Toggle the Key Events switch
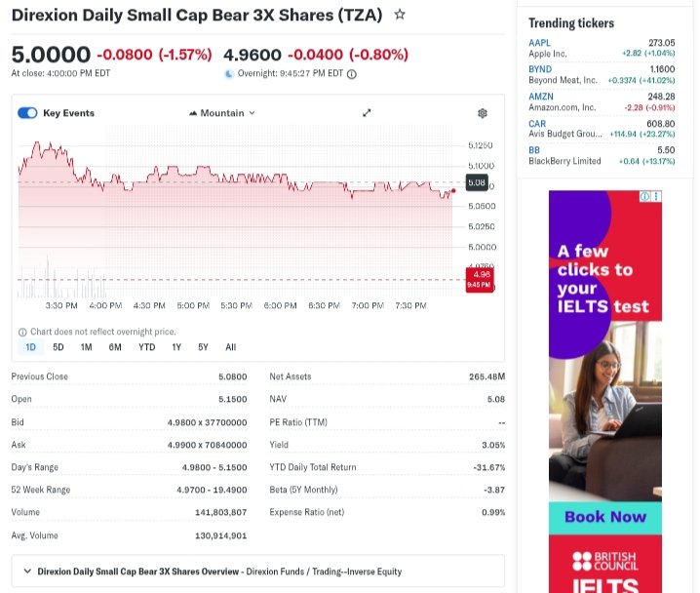700x593 pixels. [x=27, y=113]
